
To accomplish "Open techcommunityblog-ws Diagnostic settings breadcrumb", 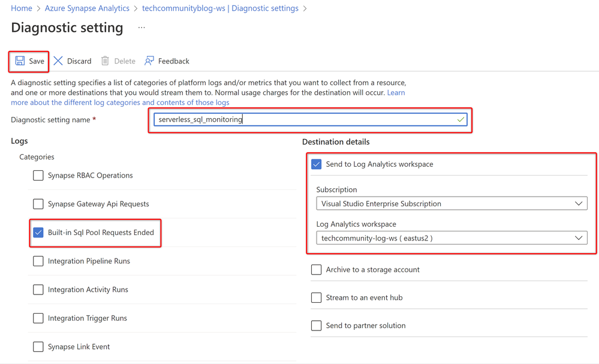I will tap(220, 8).
